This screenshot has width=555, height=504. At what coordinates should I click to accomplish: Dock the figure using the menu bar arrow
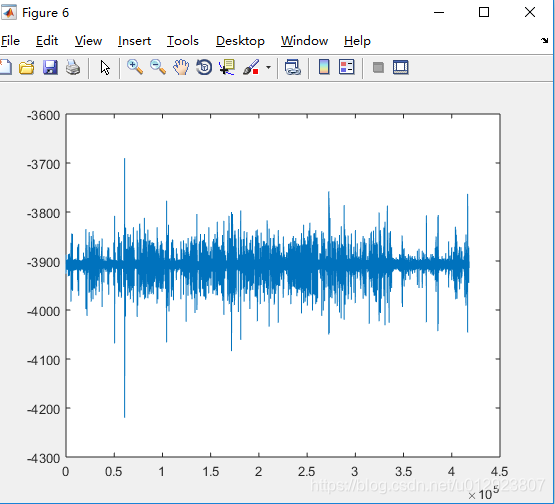(x=544, y=40)
